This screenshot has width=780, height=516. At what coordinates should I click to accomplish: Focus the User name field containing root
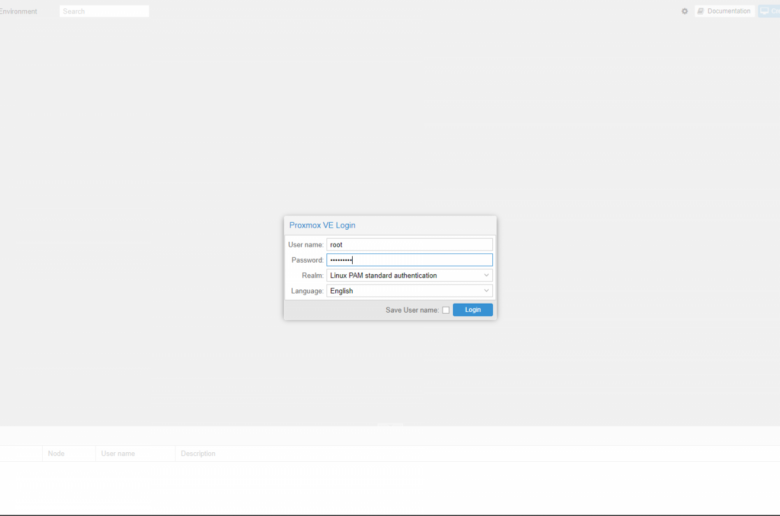(x=409, y=244)
